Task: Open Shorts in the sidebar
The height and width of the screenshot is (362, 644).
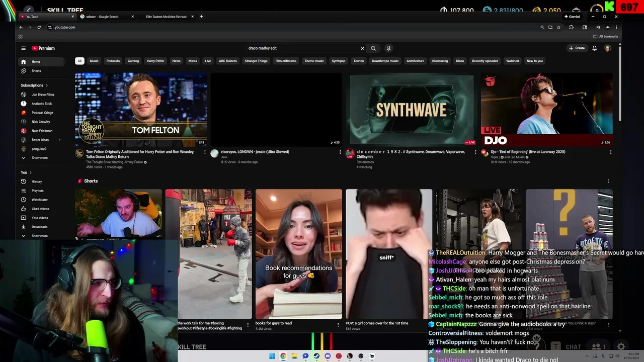Action: tap(42, 71)
